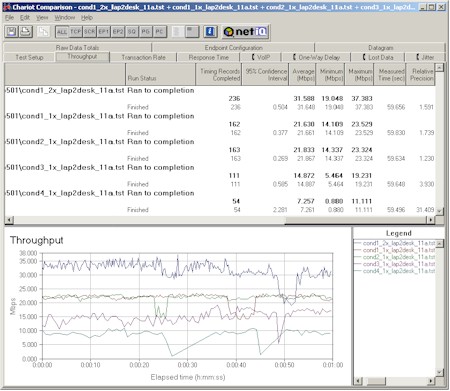The height and width of the screenshot is (391, 450).
Task: Switch to the Datagram tab
Action: [x=380, y=48]
